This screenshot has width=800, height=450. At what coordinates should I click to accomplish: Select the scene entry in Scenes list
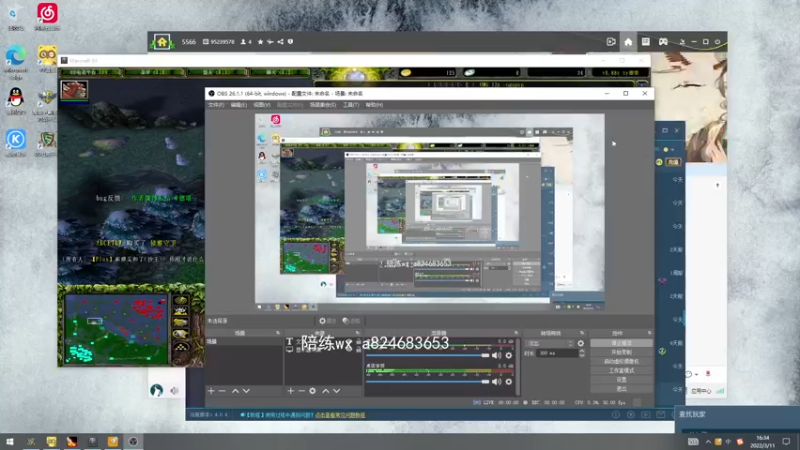click(x=243, y=341)
